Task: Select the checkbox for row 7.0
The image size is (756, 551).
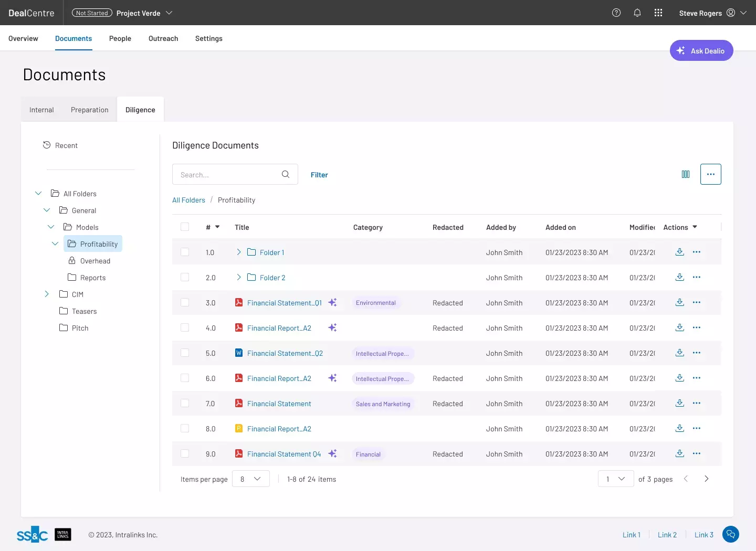Action: point(185,403)
